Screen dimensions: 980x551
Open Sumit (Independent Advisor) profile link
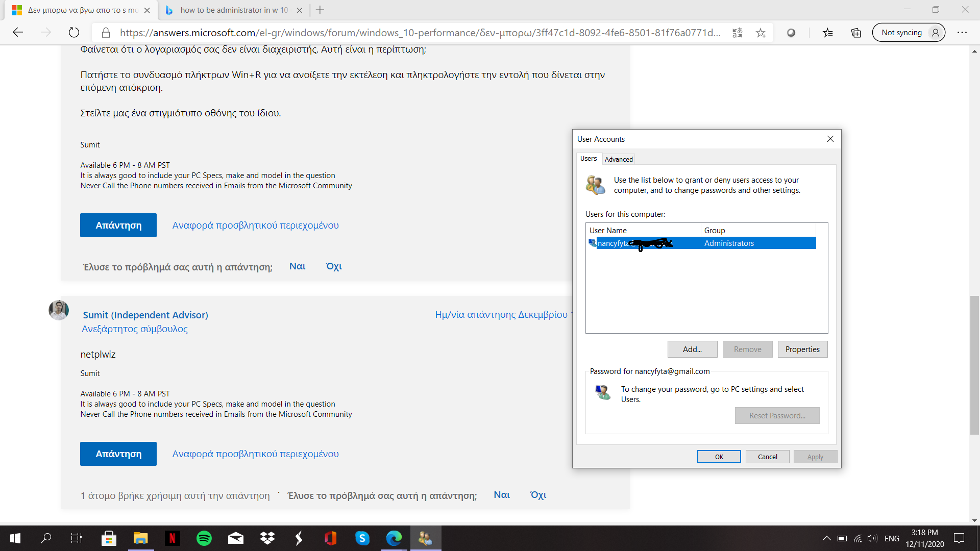[x=145, y=315]
